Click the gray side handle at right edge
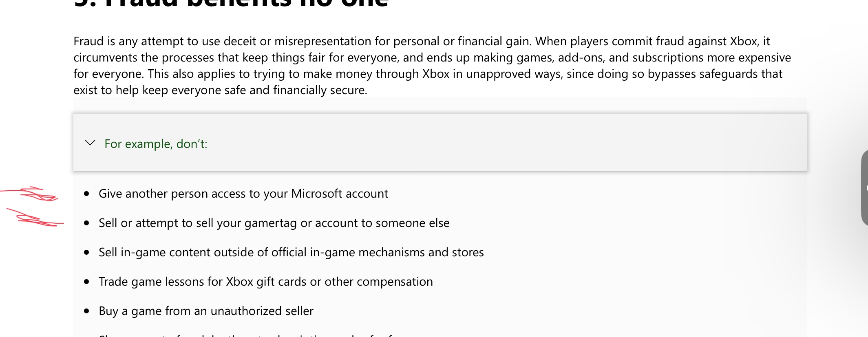This screenshot has width=868, height=337. click(864, 187)
